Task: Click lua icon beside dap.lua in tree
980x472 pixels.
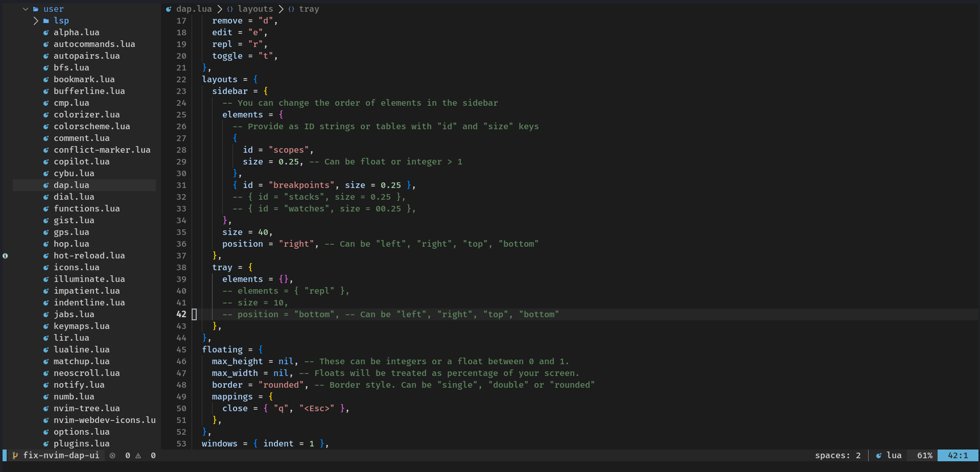Action: [x=46, y=185]
